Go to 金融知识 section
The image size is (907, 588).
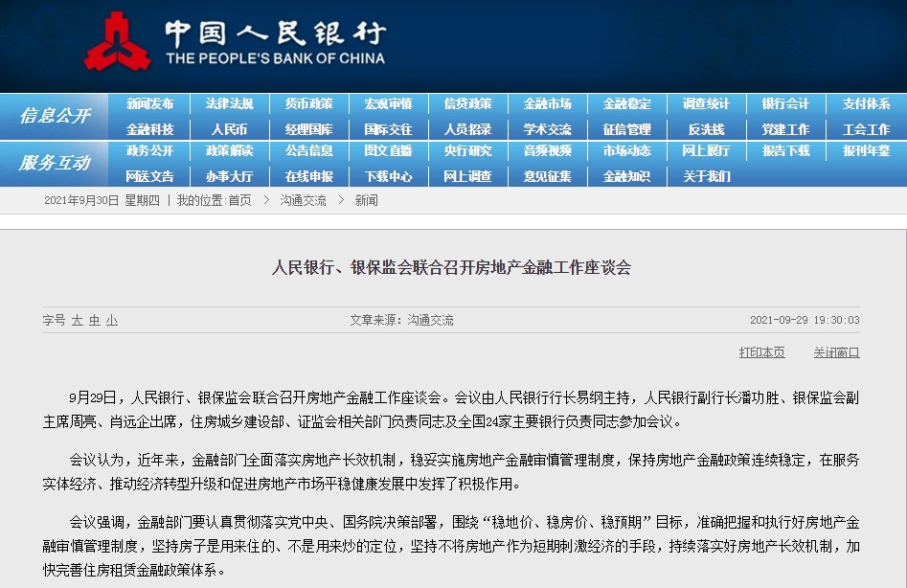(627, 176)
